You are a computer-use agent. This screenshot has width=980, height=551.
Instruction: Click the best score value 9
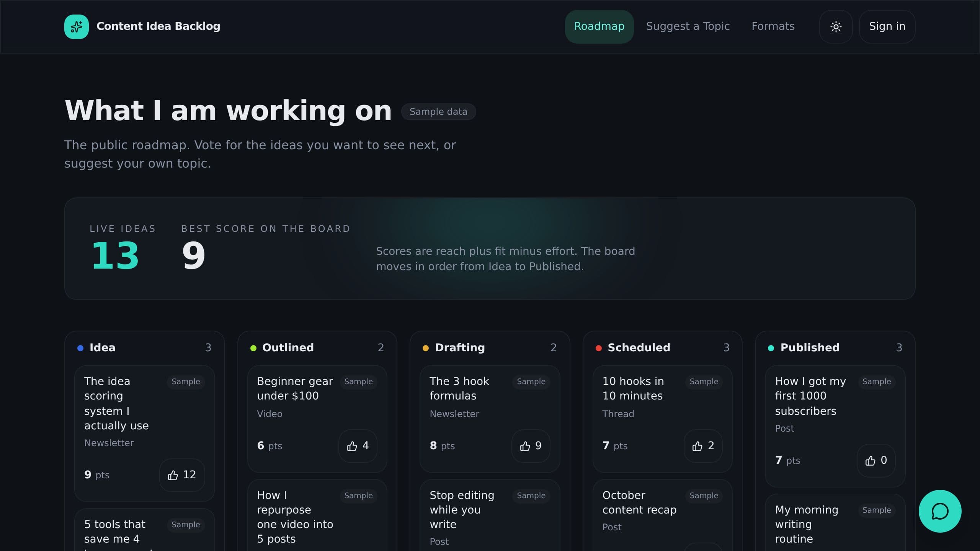tap(193, 256)
